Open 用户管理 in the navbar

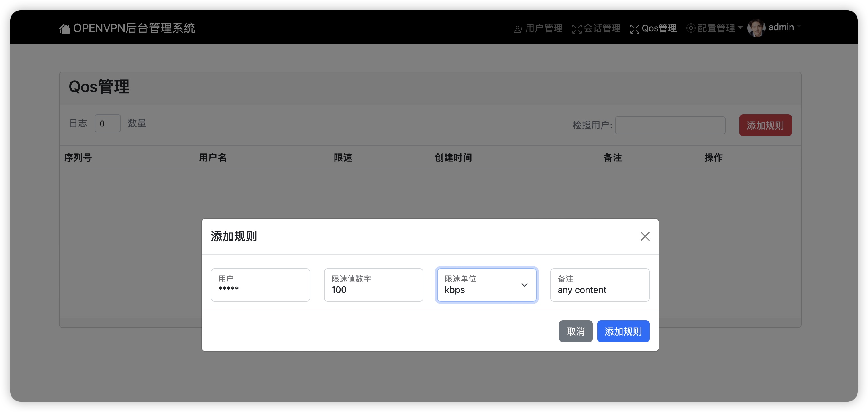pyautogui.click(x=543, y=28)
